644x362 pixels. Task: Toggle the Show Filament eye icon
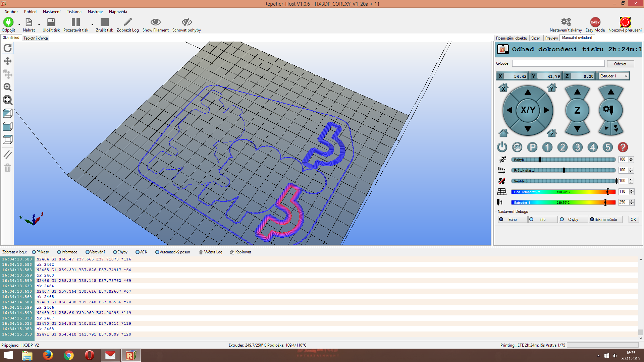(x=155, y=22)
